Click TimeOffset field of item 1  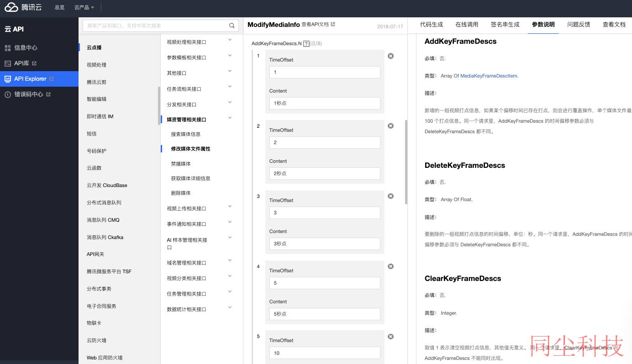pos(325,72)
